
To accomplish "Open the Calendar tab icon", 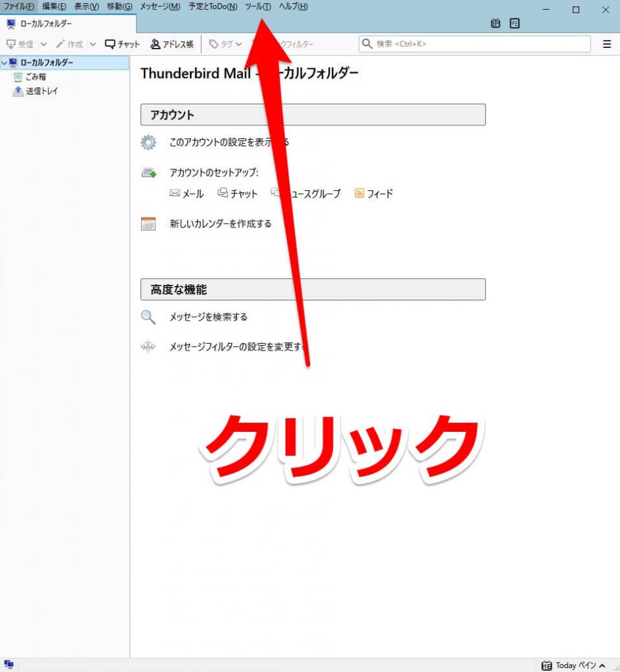I will click(495, 23).
